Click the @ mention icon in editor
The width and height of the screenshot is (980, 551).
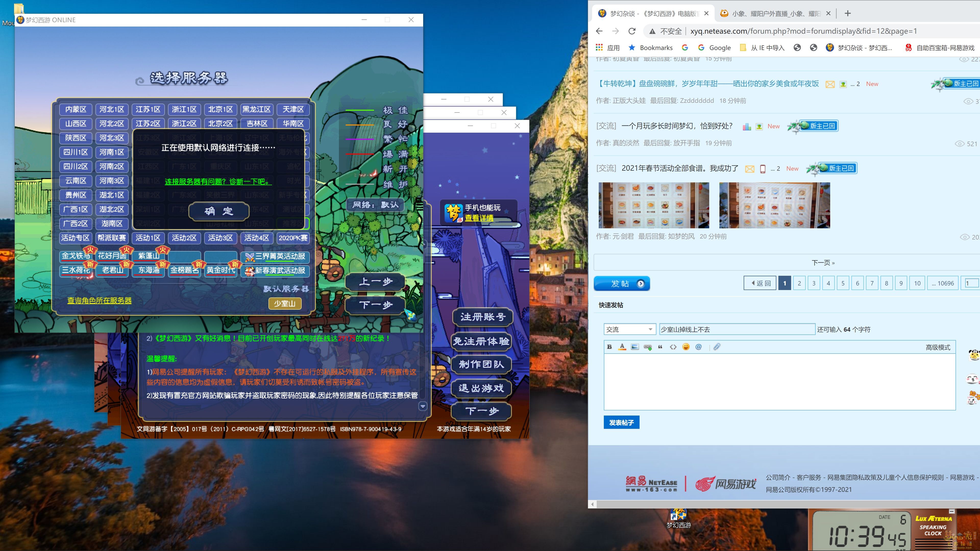coord(699,347)
